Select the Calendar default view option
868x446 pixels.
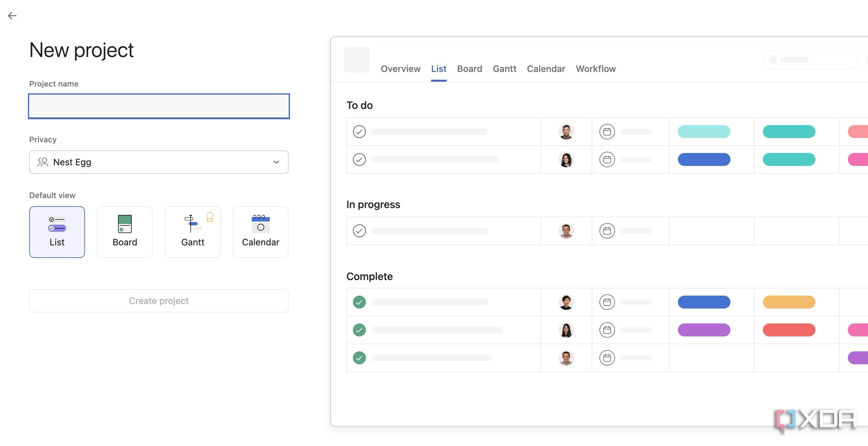click(x=260, y=232)
